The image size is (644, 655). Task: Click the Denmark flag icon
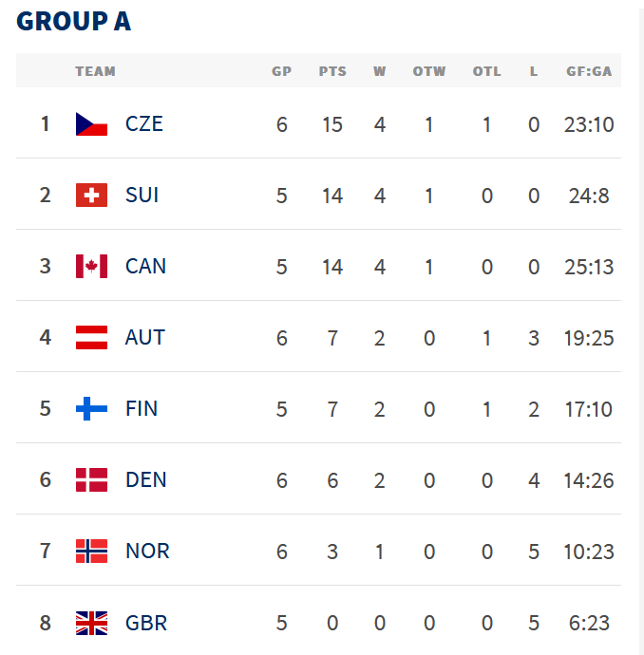(x=91, y=480)
